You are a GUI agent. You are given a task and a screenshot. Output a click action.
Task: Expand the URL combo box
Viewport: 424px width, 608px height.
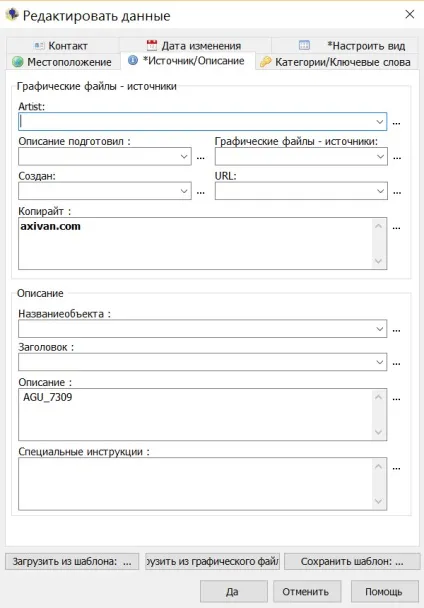[380, 191]
